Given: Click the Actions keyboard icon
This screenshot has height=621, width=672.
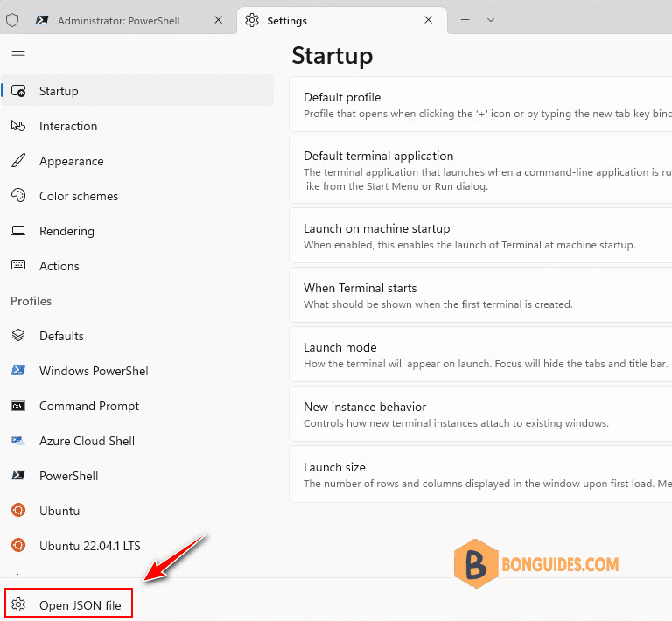Looking at the screenshot, I should (x=18, y=265).
